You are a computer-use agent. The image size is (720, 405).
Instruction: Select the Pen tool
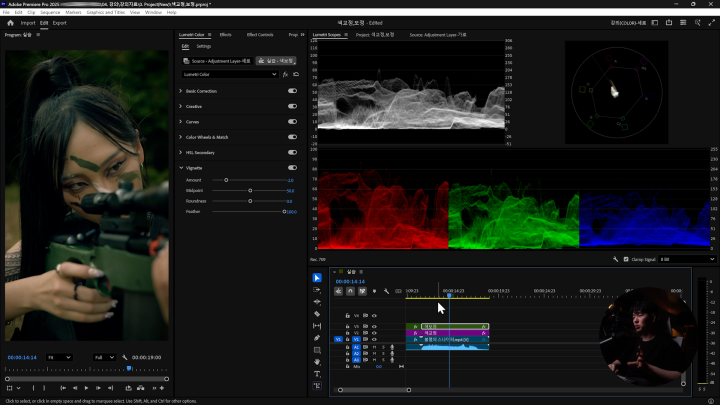click(317, 338)
